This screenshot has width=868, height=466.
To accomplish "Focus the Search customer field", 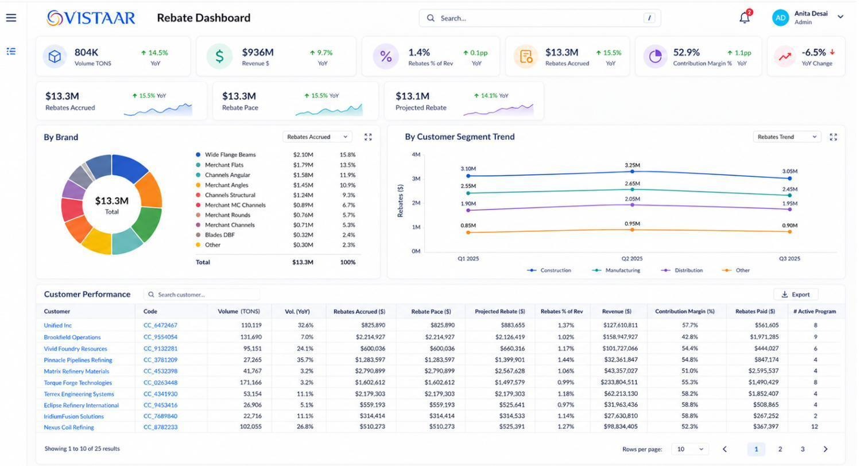I will coord(201,295).
